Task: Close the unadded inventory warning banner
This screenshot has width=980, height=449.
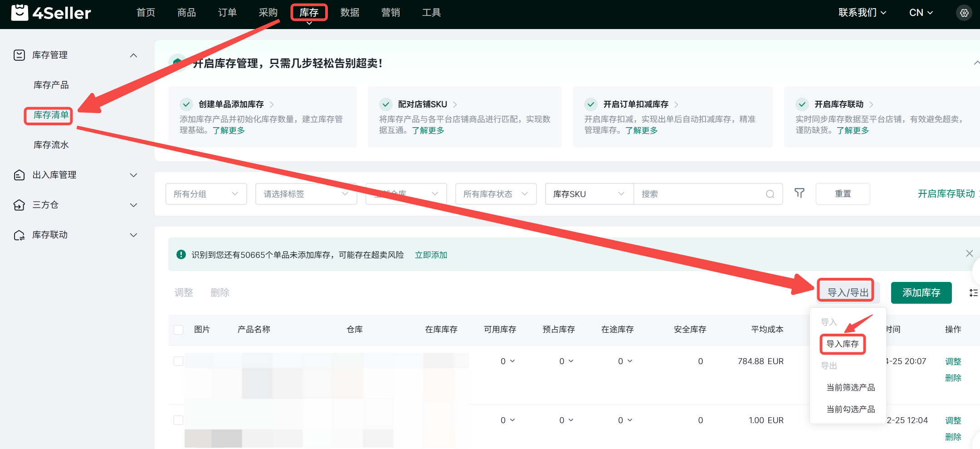Action: tap(969, 253)
